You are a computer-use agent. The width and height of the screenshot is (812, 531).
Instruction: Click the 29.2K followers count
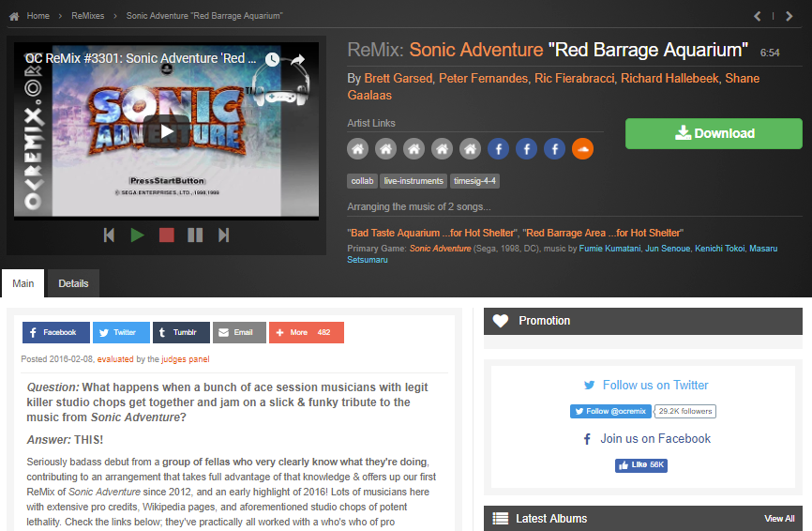[685, 411]
